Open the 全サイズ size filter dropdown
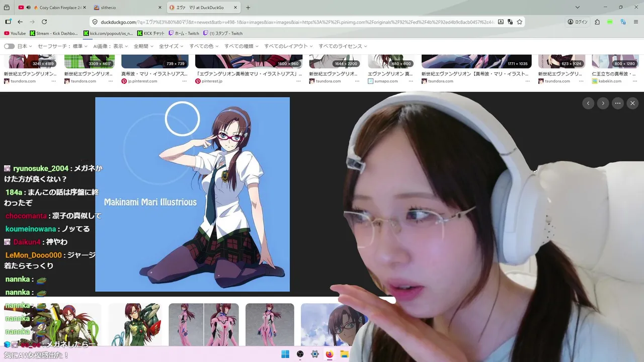This screenshot has width=644, height=362. point(171,46)
